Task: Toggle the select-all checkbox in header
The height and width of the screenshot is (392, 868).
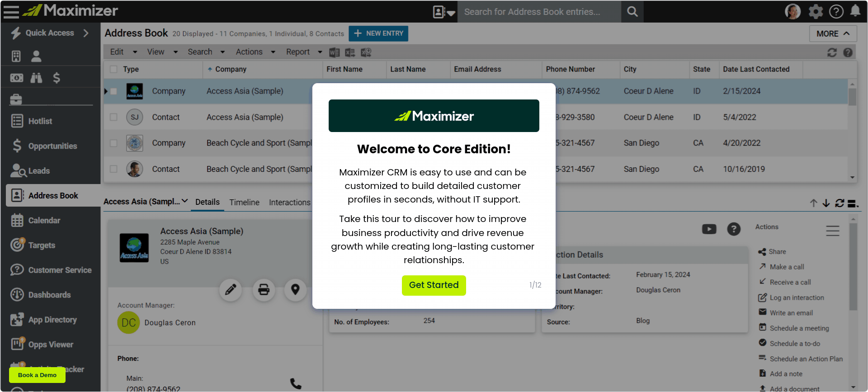Action: [x=113, y=69]
